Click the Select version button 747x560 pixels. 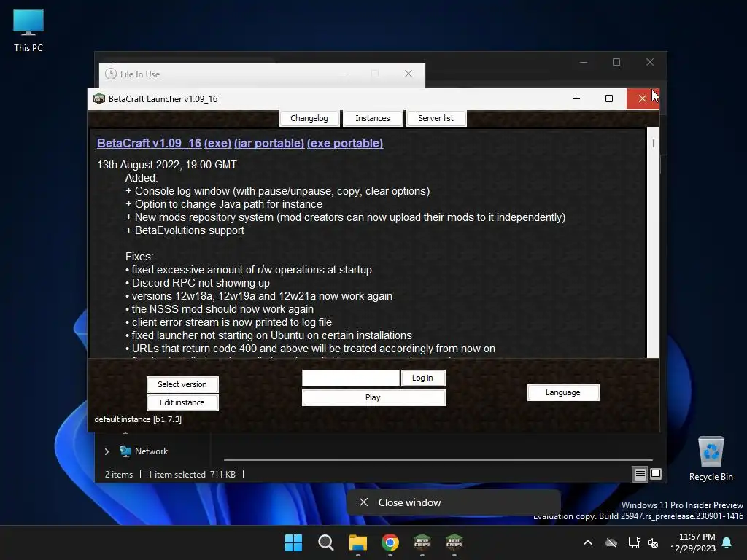point(182,384)
